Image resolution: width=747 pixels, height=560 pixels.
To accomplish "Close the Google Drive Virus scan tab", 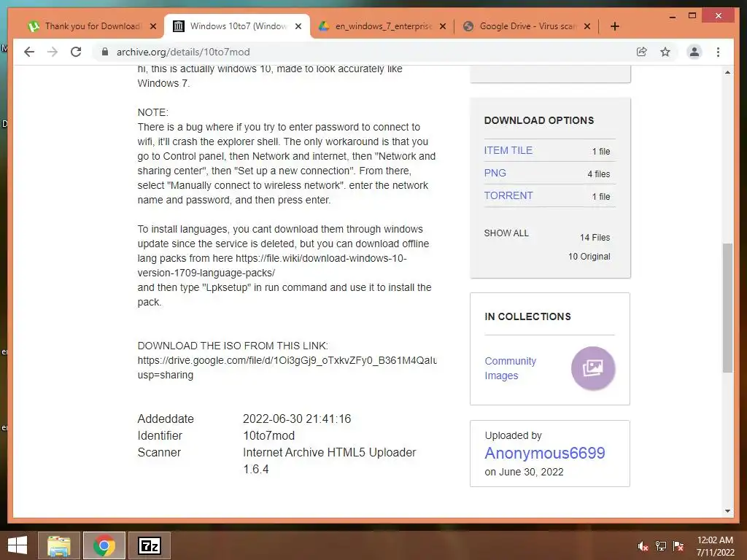I will point(587,26).
